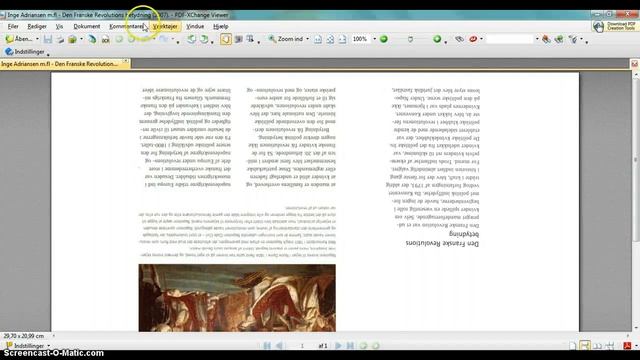Expand the dropdown beside the red Search icon

click(x=482, y=39)
